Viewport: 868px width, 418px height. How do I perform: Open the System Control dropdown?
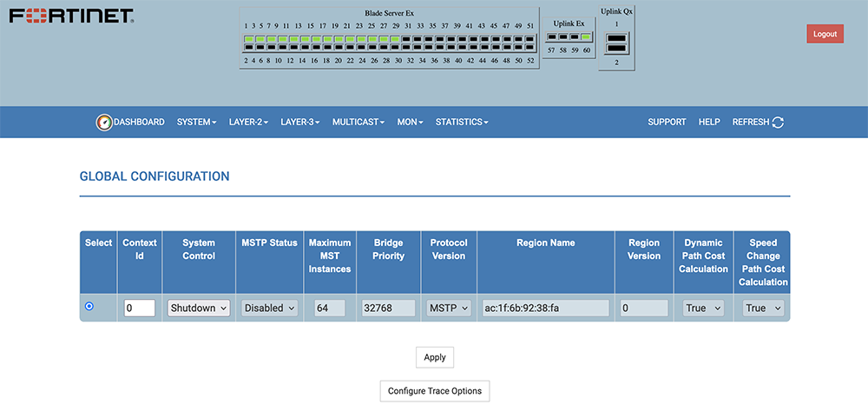click(x=199, y=308)
